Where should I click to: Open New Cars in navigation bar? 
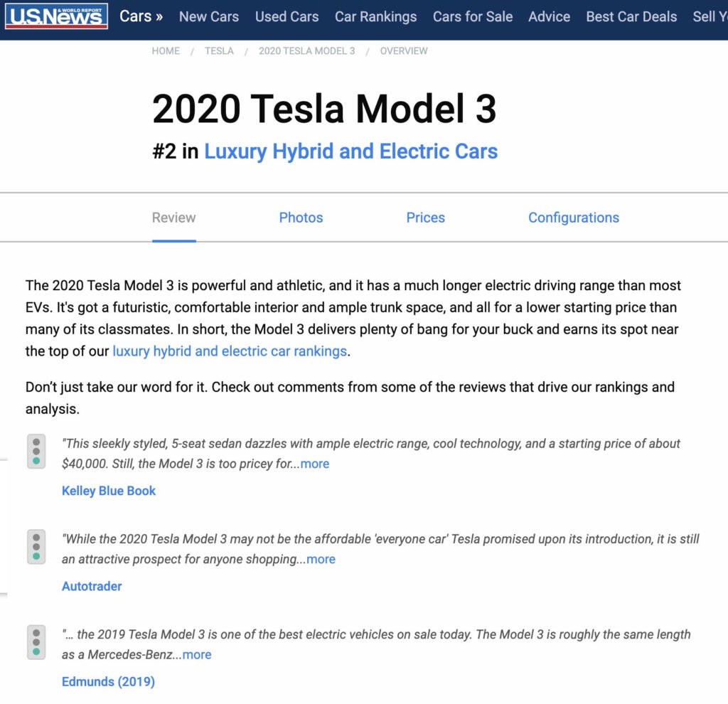point(209,16)
